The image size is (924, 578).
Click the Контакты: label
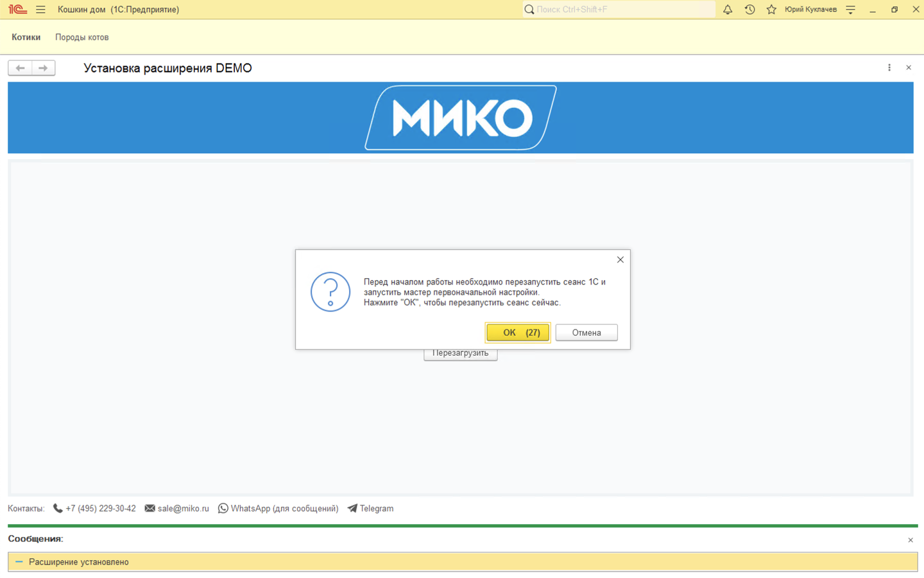pos(26,509)
